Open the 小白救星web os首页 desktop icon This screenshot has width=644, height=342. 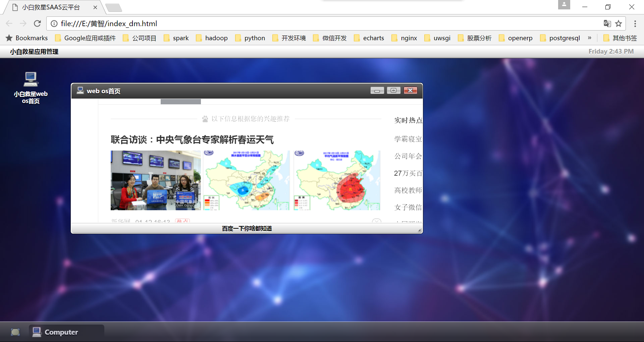pyautogui.click(x=31, y=88)
